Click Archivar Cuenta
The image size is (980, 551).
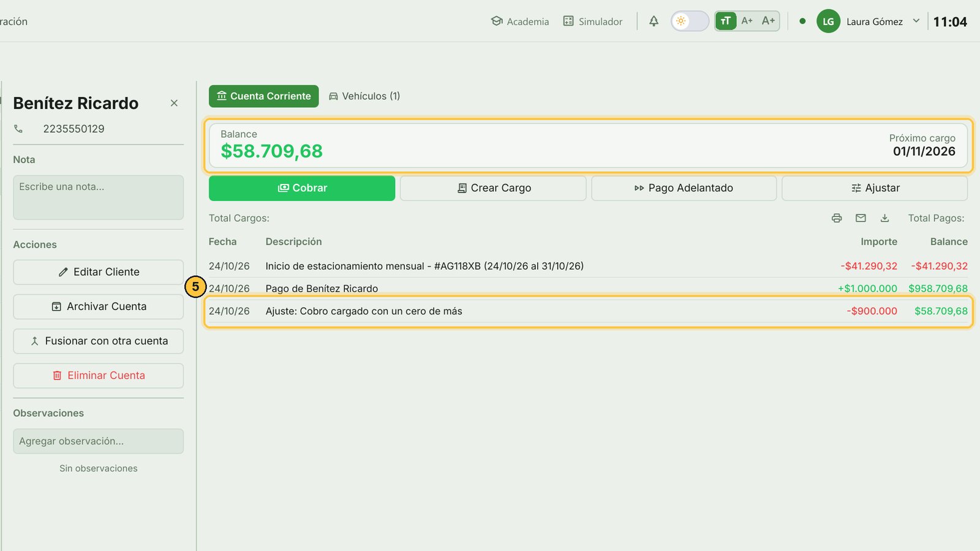pos(98,306)
